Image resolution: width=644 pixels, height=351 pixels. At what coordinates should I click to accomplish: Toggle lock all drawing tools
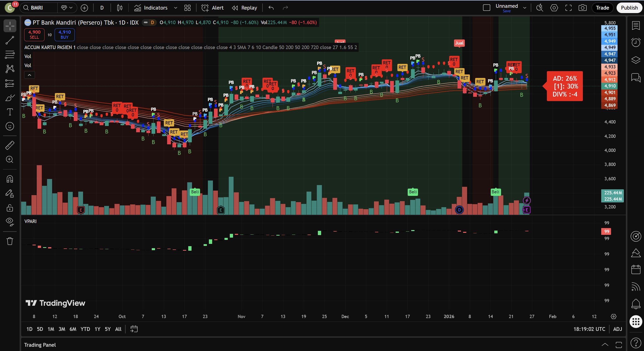[10, 208]
